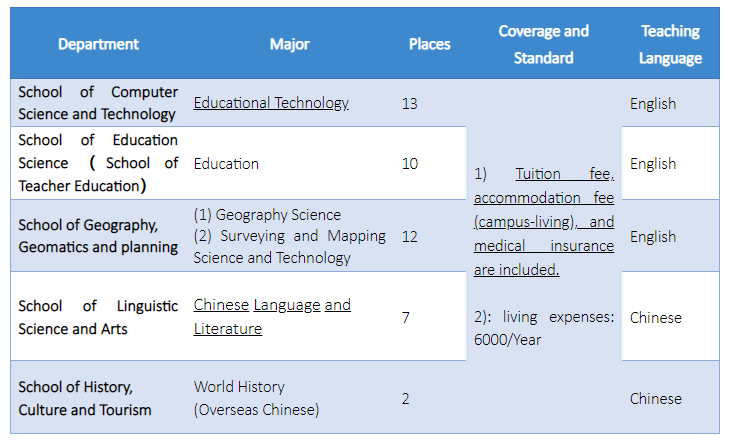This screenshot has width=732, height=447.
Task: Click the Education major cell
Action: (226, 163)
